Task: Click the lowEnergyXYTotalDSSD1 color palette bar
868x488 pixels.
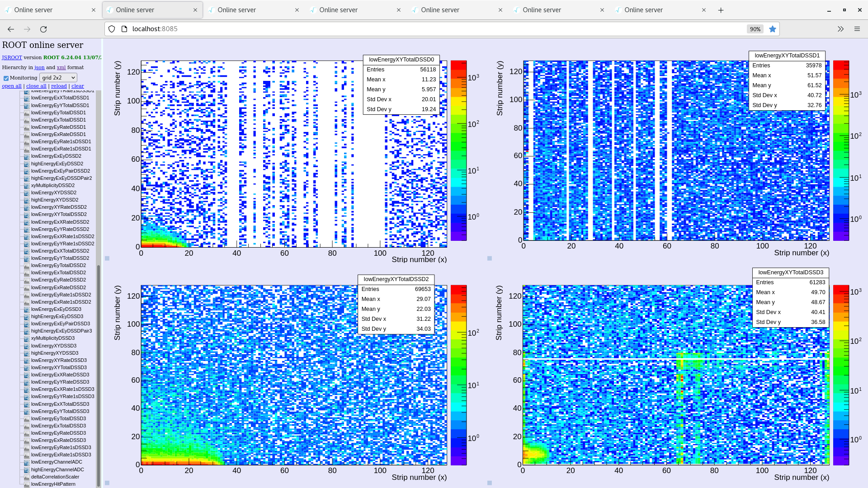Action: [x=841, y=150]
